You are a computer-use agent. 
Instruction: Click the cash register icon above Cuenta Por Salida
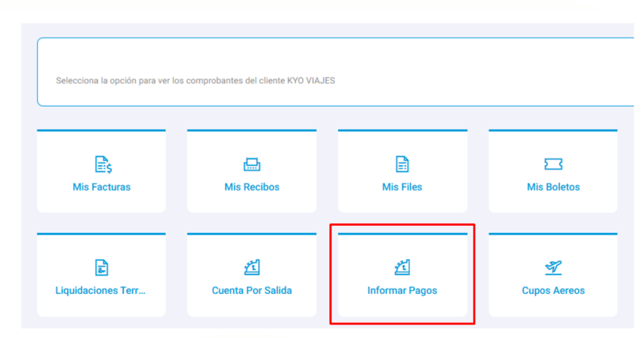(x=252, y=268)
